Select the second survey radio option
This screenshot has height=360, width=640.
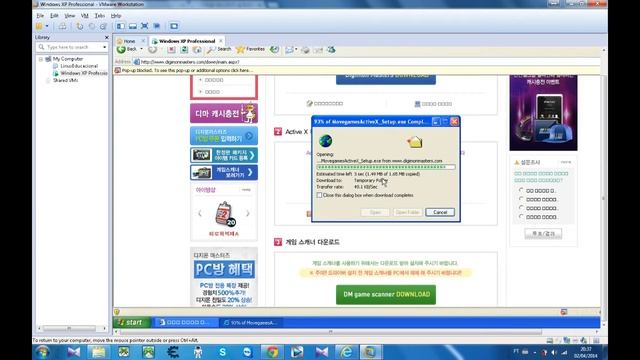(521, 199)
